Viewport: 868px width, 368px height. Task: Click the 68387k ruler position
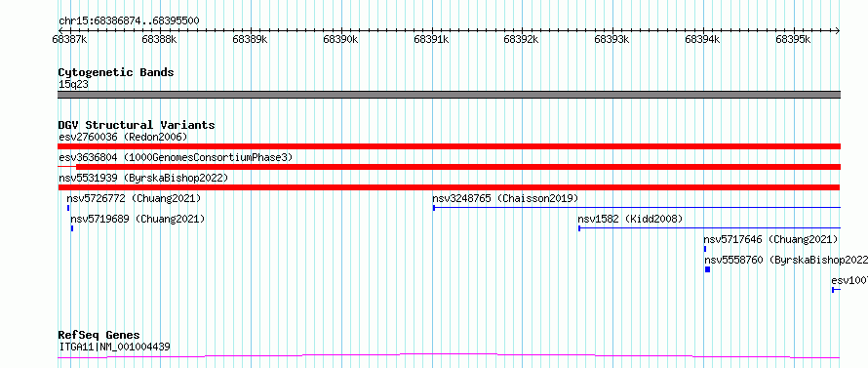69,40
